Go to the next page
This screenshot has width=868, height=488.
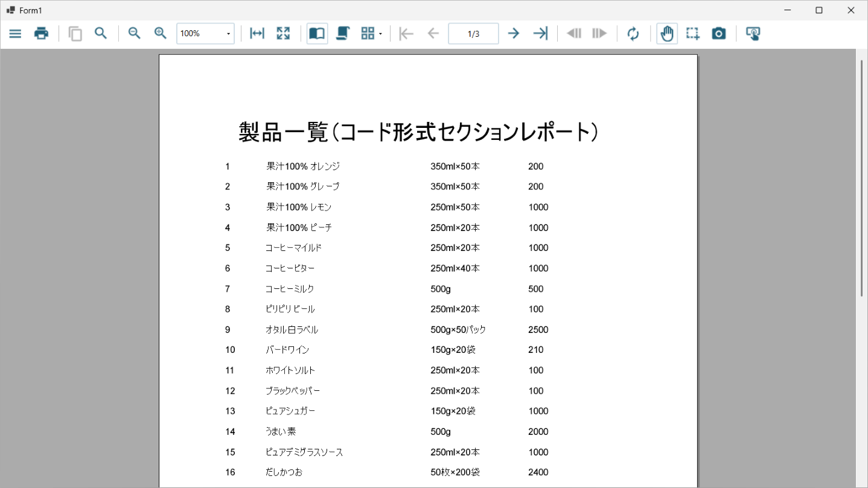[x=514, y=34]
